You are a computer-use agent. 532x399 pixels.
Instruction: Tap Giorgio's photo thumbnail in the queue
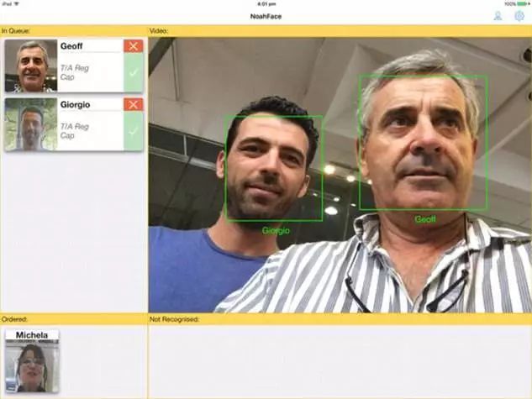point(30,124)
